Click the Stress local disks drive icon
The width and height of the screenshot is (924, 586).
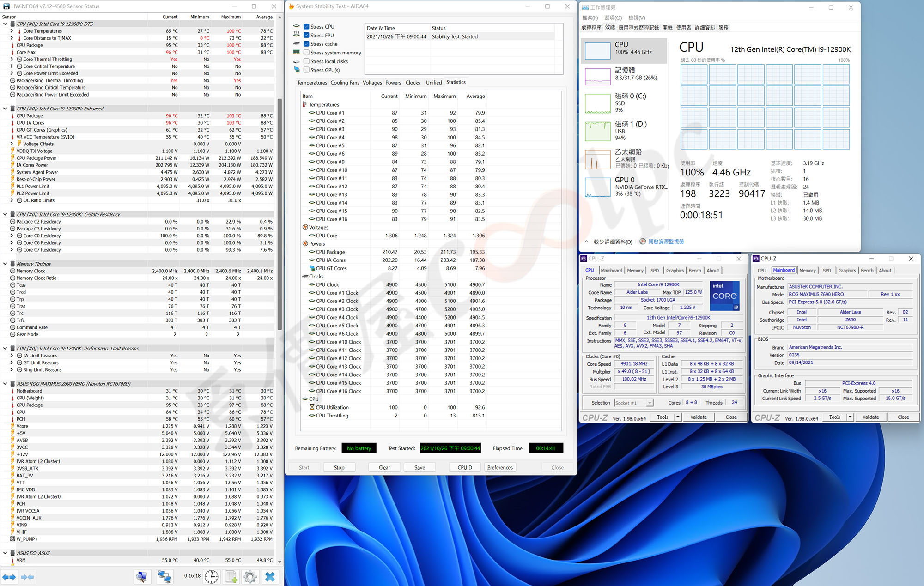(x=297, y=61)
